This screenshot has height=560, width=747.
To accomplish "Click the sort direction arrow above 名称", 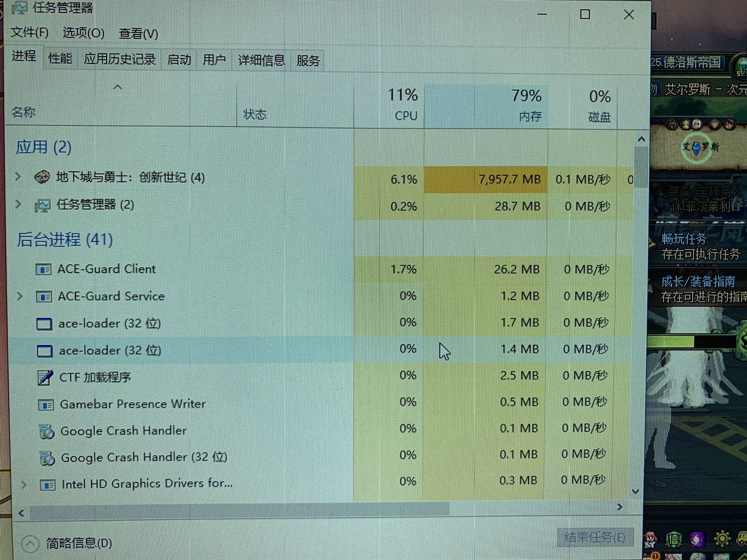I will (x=118, y=87).
